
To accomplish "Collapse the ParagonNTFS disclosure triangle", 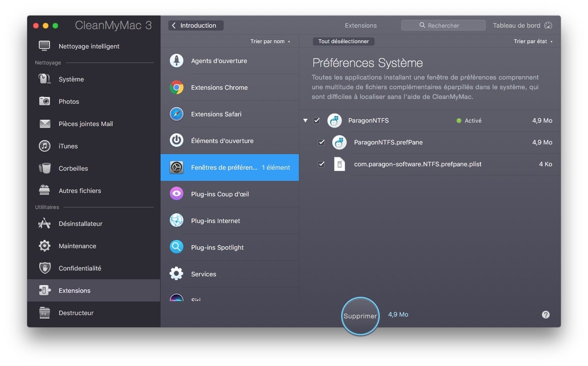I will [305, 121].
